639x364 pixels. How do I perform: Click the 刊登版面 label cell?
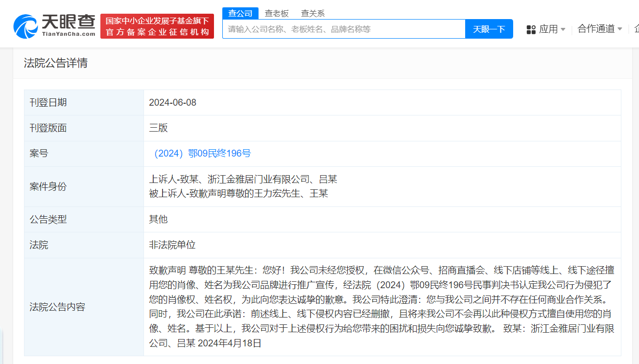(x=84, y=128)
